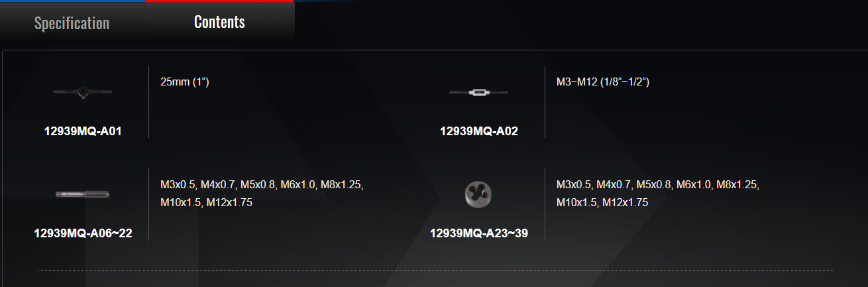Image resolution: width=868 pixels, height=287 pixels.
Task: Click the divider beside 12939MQ-A01 item
Action: pos(148,101)
